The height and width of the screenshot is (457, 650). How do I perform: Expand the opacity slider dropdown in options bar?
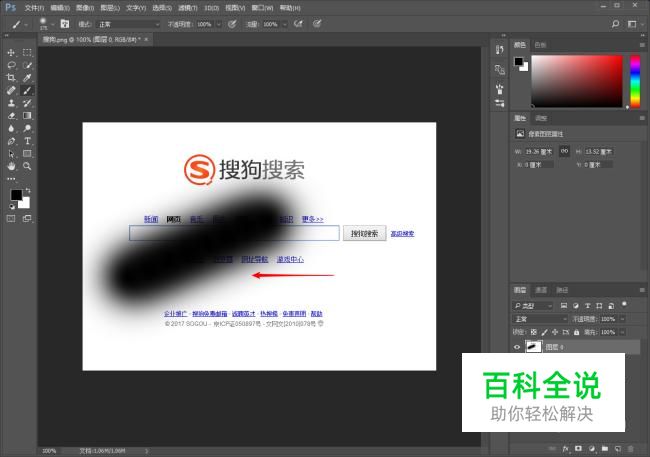pyautogui.click(x=218, y=24)
